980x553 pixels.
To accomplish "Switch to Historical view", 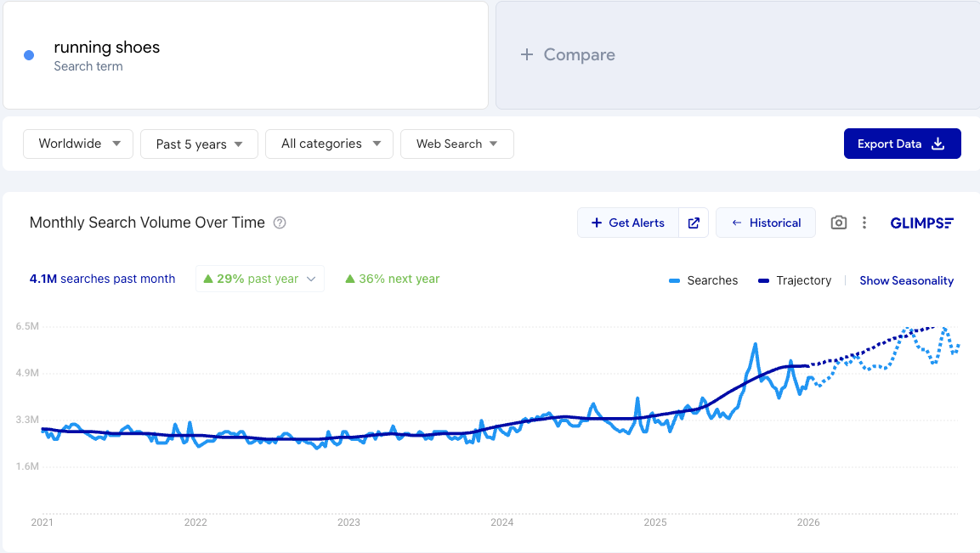I will (766, 223).
